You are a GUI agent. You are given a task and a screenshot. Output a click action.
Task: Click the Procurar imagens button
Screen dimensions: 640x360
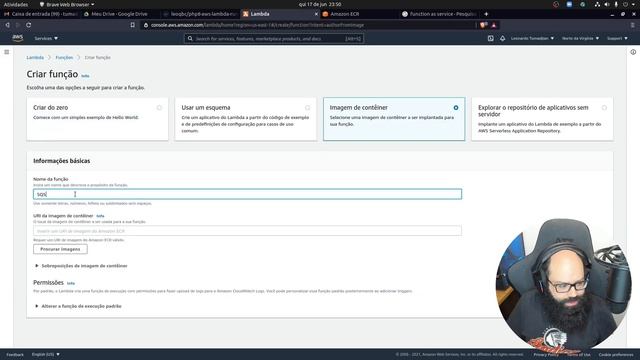[x=60, y=249]
